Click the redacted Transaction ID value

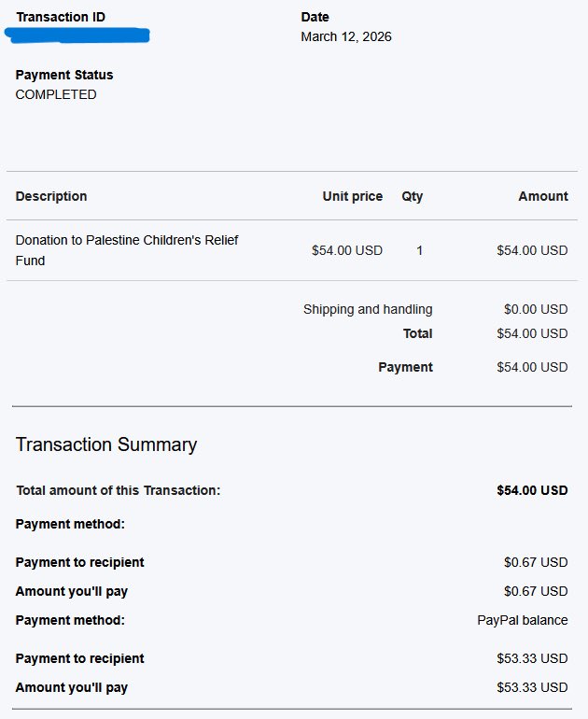point(77,35)
